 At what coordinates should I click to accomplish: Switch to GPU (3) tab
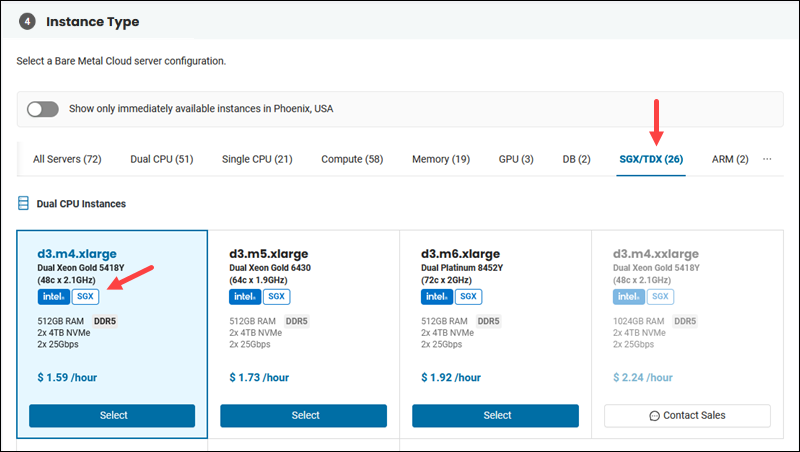tap(516, 159)
